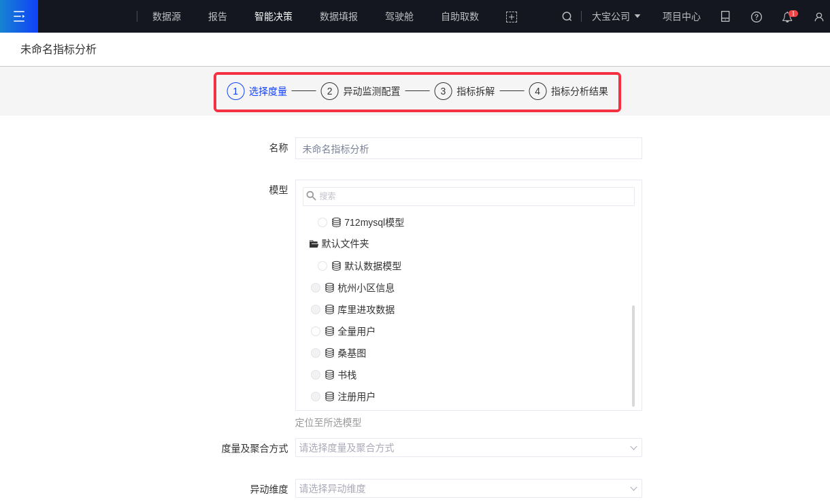Select the 默认数据模型 radio button

(x=322, y=266)
